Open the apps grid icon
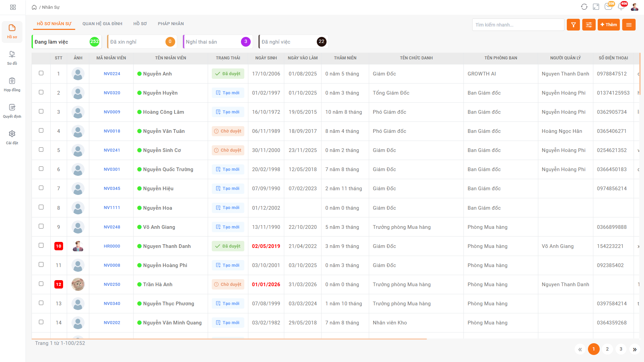 (13, 7)
